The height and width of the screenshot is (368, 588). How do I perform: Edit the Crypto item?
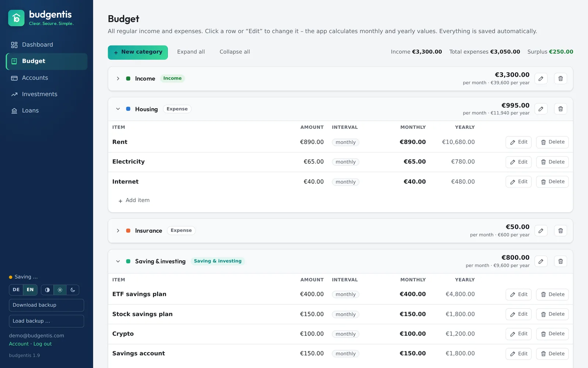(x=519, y=334)
